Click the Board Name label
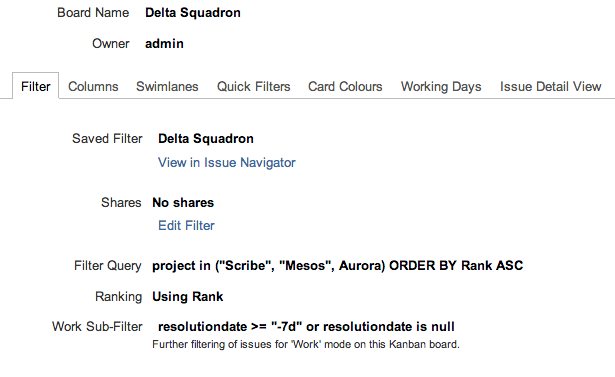The width and height of the screenshot is (615, 377). (93, 13)
